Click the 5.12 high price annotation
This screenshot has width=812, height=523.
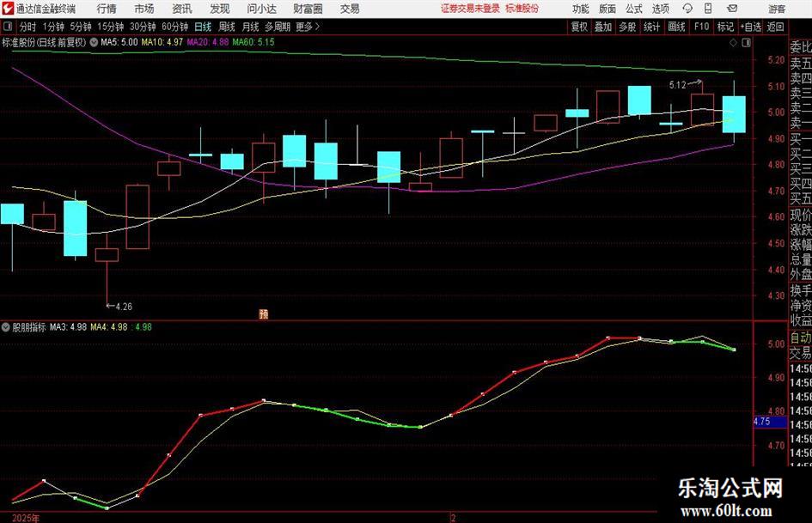tap(677, 85)
